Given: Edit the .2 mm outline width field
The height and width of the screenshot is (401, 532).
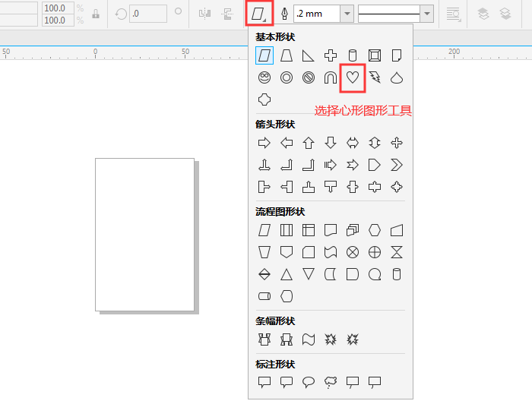Looking at the screenshot, I should 317,14.
